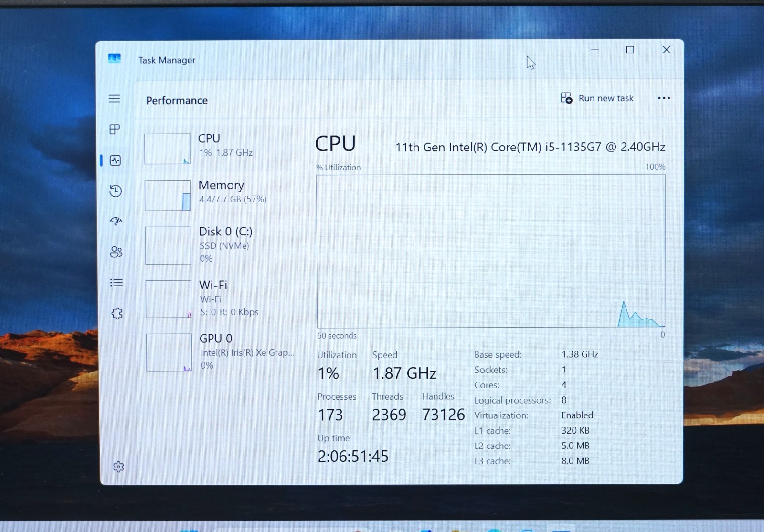Screen dimensions: 764x532
Task: Click the S: 0 R: 0 Kbps text
Action: [x=229, y=312]
